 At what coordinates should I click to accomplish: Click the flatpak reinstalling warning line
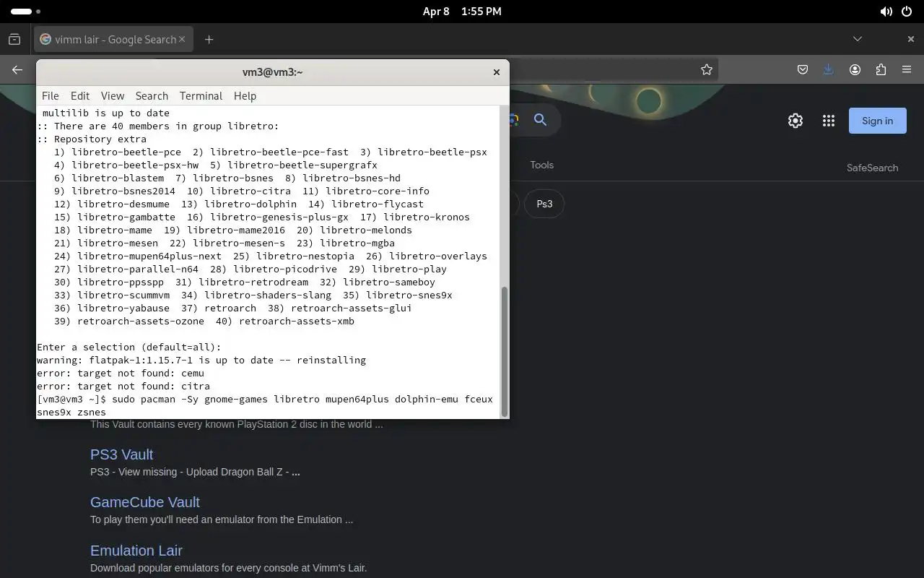[201, 360]
